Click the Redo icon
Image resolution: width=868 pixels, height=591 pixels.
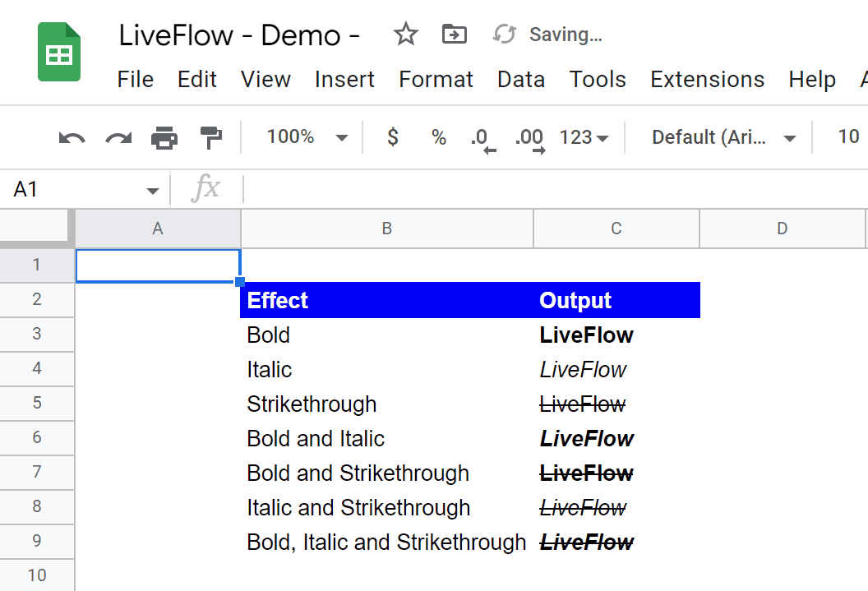coord(116,137)
